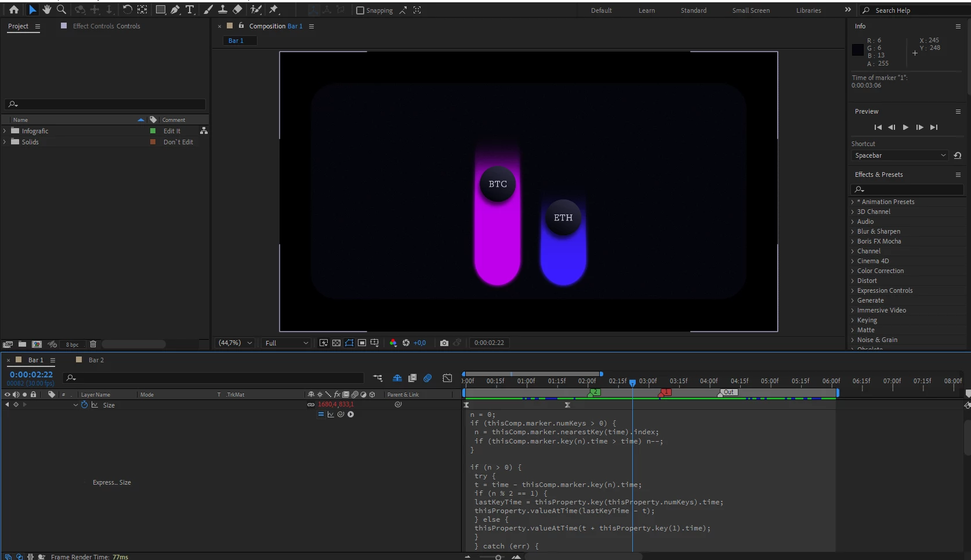This screenshot has width=971, height=560.
Task: Open expression language menu play icon
Action: coord(350,414)
